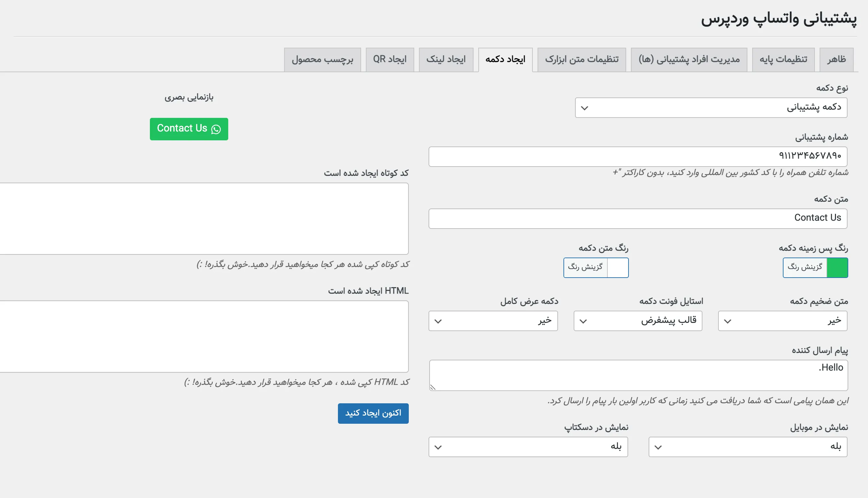Click the متن دکمه field label
Viewport: 868px width, 498px height.
click(831, 199)
